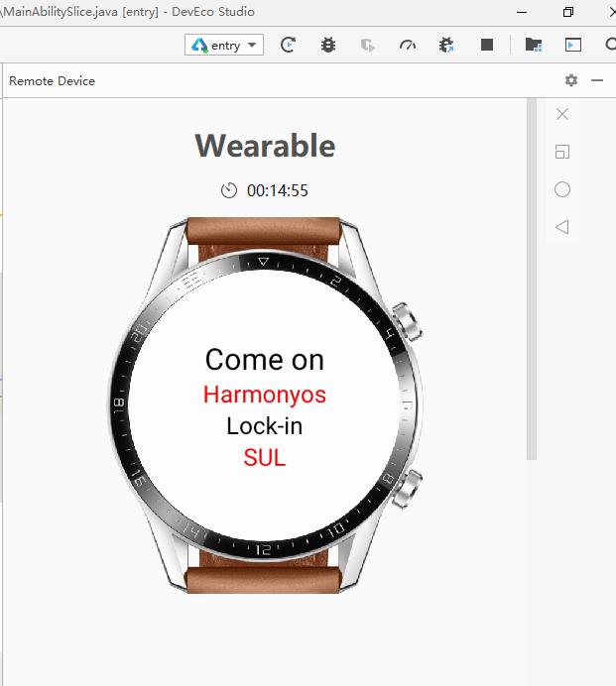Click the emulator recent-apps overlapping squares icon
The image size is (616, 686).
click(x=562, y=152)
